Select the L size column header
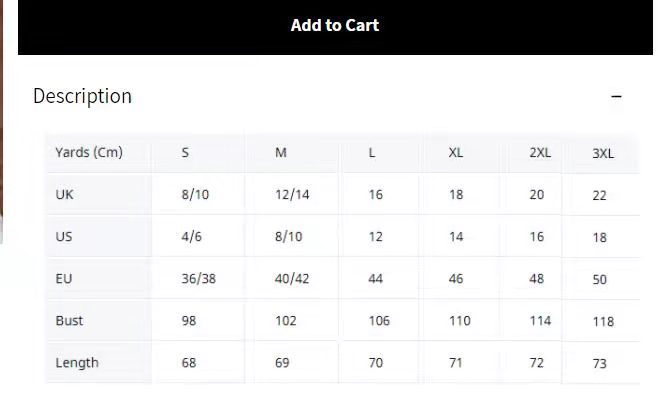The height and width of the screenshot is (403, 668). [372, 153]
